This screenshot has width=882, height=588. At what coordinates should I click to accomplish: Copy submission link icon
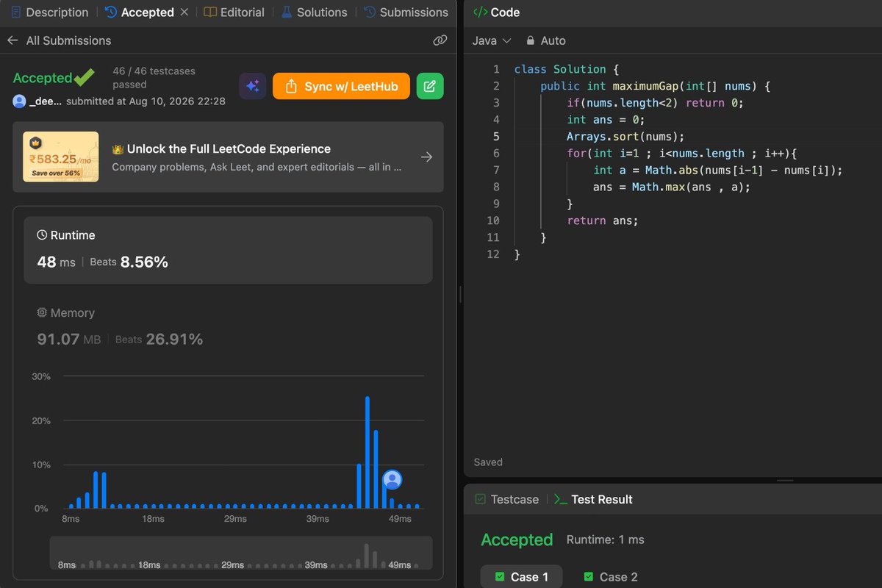tap(440, 40)
